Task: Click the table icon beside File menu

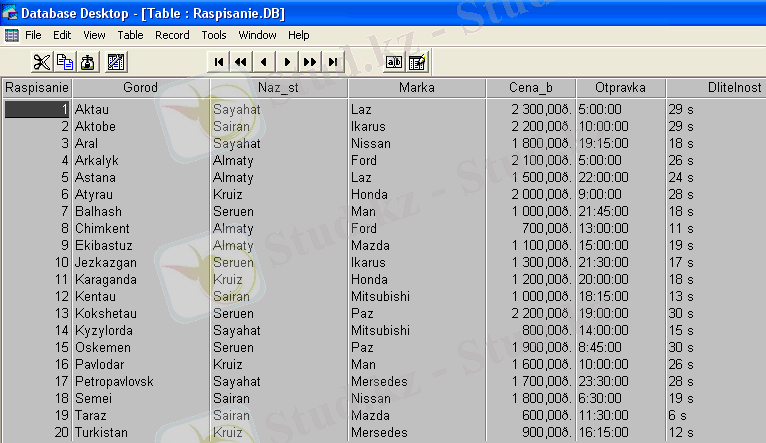Action: [x=12, y=35]
